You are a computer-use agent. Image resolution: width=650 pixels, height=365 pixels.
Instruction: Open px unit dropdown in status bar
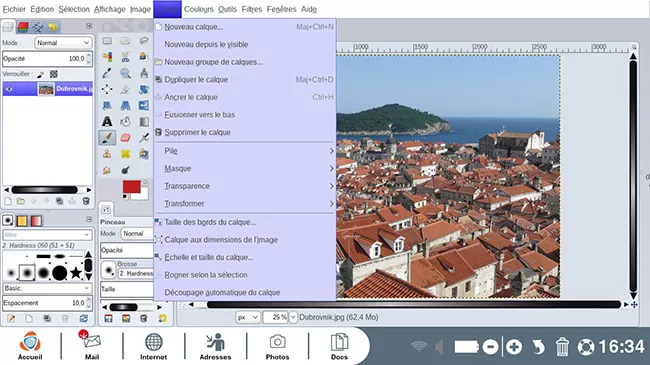(x=248, y=317)
